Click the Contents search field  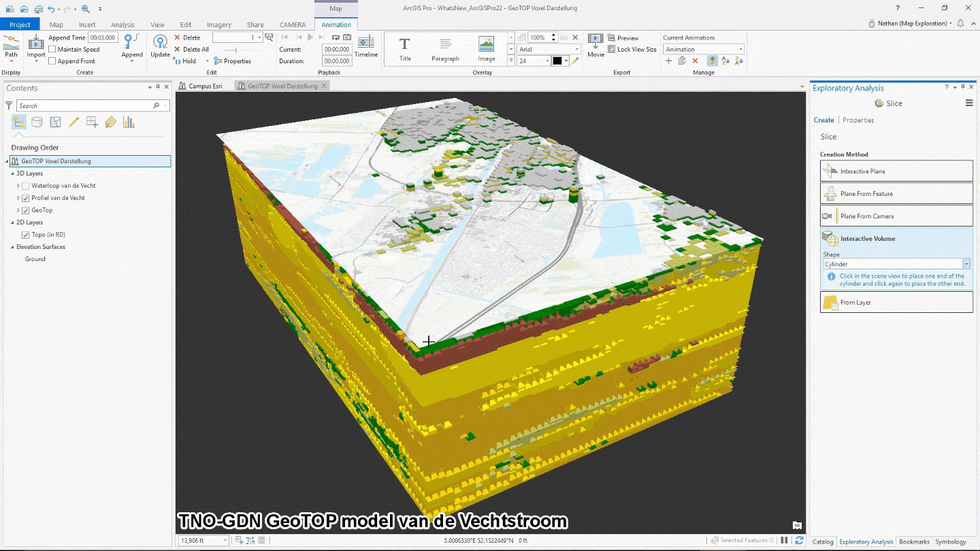click(85, 106)
